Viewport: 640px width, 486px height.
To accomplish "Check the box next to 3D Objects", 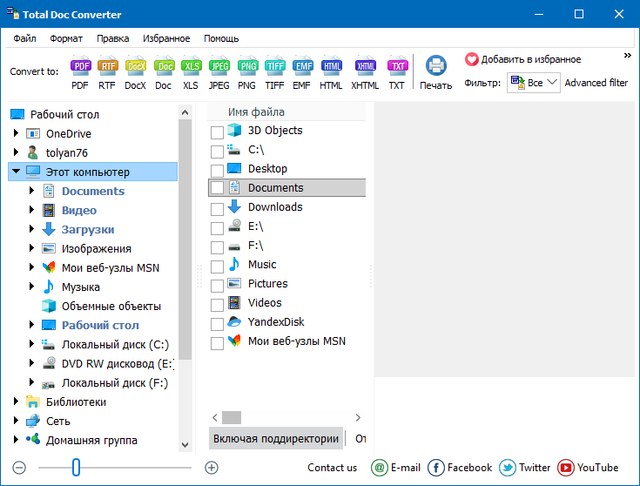I will click(x=218, y=131).
